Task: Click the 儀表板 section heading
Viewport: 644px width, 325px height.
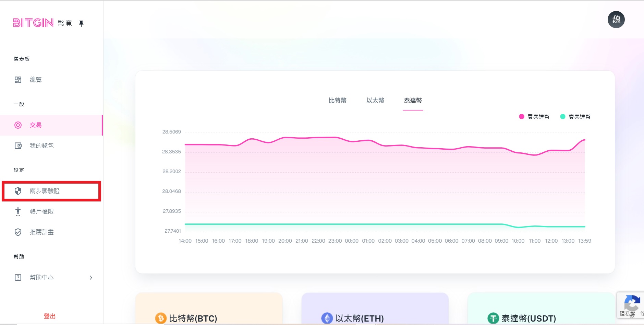Action: click(22, 59)
